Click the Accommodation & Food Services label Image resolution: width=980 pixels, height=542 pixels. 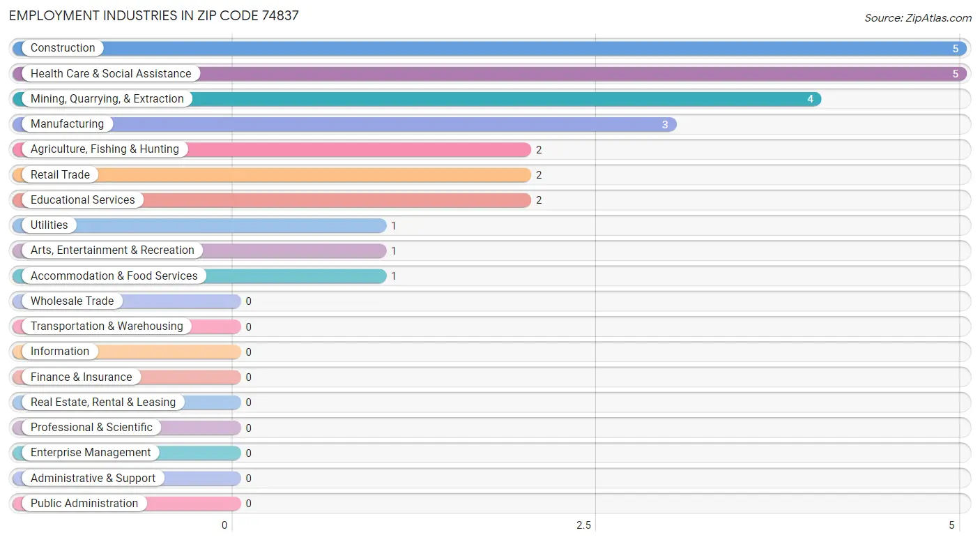(x=114, y=276)
